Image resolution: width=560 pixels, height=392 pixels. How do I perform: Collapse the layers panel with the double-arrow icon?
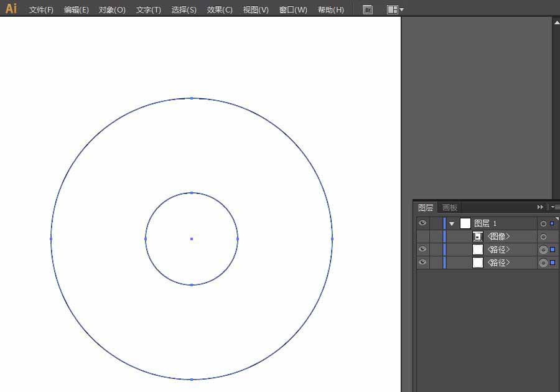[x=540, y=207]
